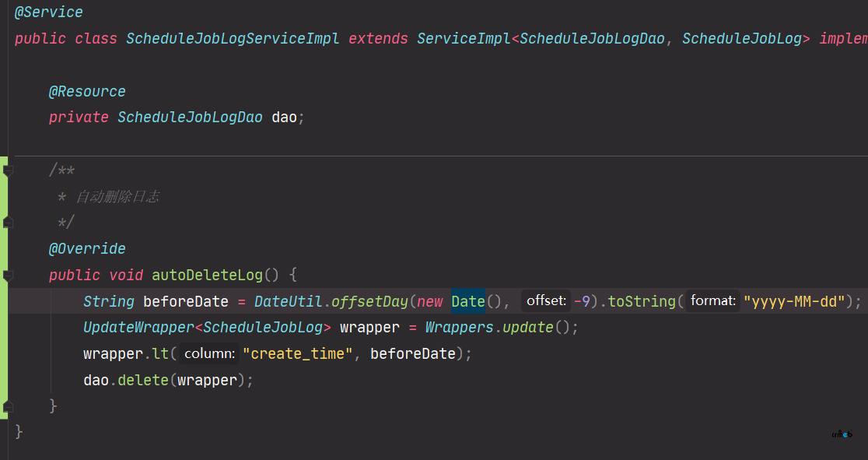The image size is (868, 460).
Task: Click the -9 offset value
Action: click(583, 301)
